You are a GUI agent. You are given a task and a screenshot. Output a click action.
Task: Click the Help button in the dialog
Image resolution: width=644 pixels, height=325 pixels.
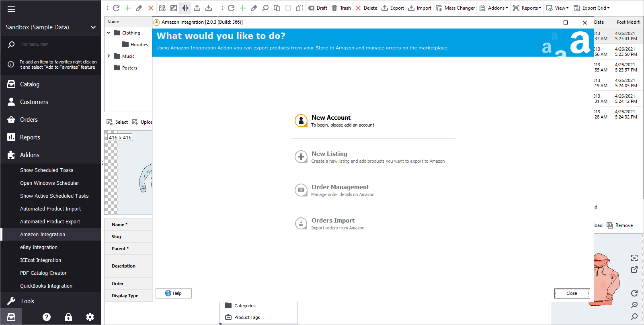pyautogui.click(x=174, y=293)
